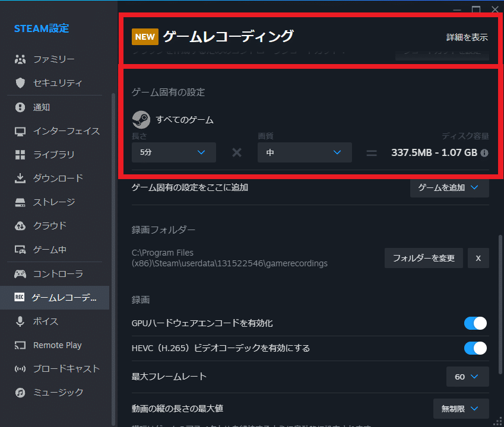The image size is (504, 427).
Task: Click the recording folder path text
Action: (230, 258)
